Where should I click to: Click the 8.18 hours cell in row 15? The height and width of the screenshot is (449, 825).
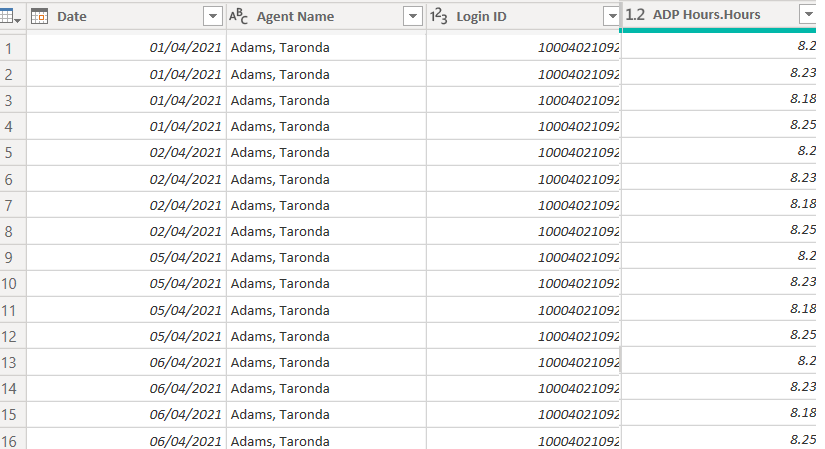(719, 413)
